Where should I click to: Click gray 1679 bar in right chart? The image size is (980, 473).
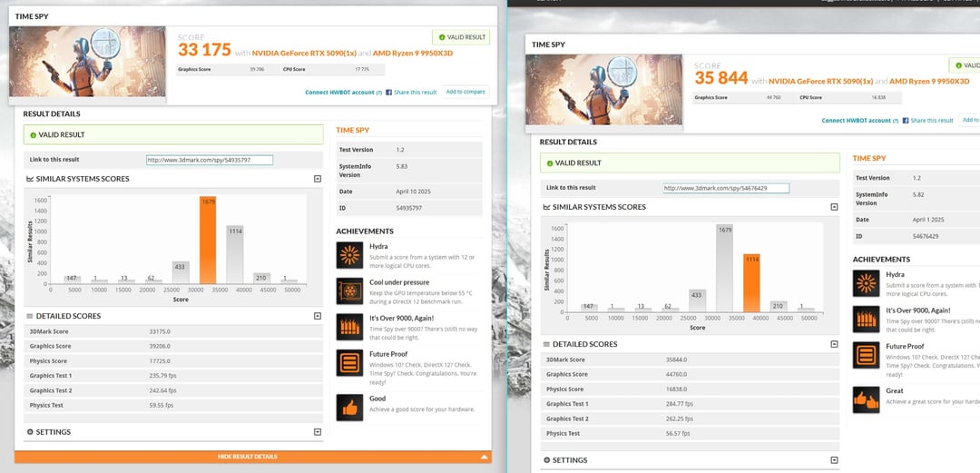coord(724,269)
